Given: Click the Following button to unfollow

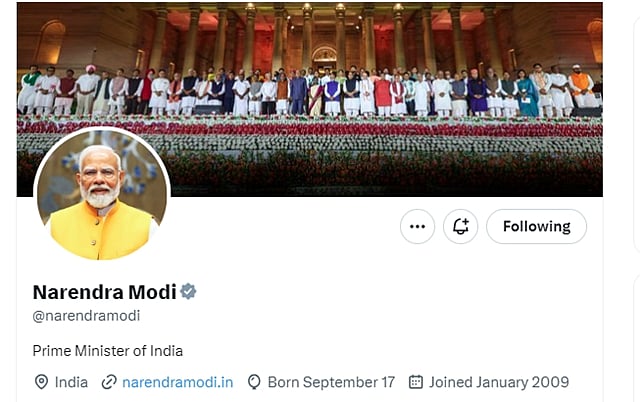Looking at the screenshot, I should (x=536, y=227).
